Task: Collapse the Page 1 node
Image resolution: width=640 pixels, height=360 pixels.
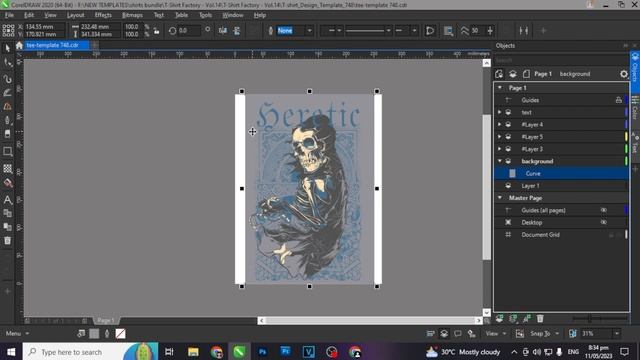Action: pyautogui.click(x=500, y=88)
